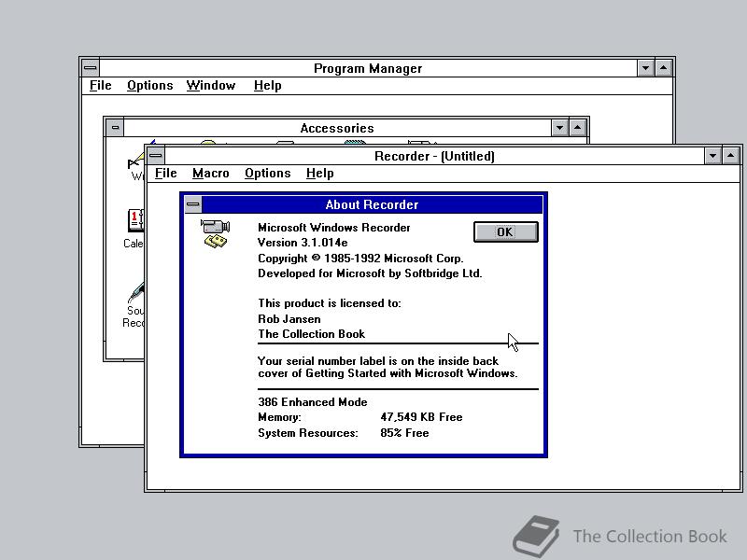This screenshot has height=560, width=747.
Task: Open Program Manager Options menu
Action: pos(149,86)
